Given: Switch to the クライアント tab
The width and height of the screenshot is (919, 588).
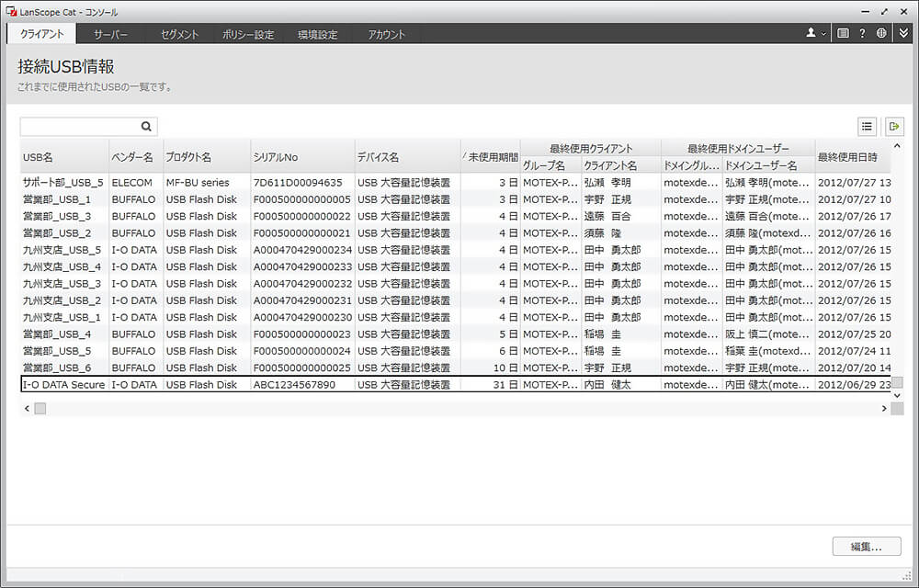Looking at the screenshot, I should click(x=41, y=34).
